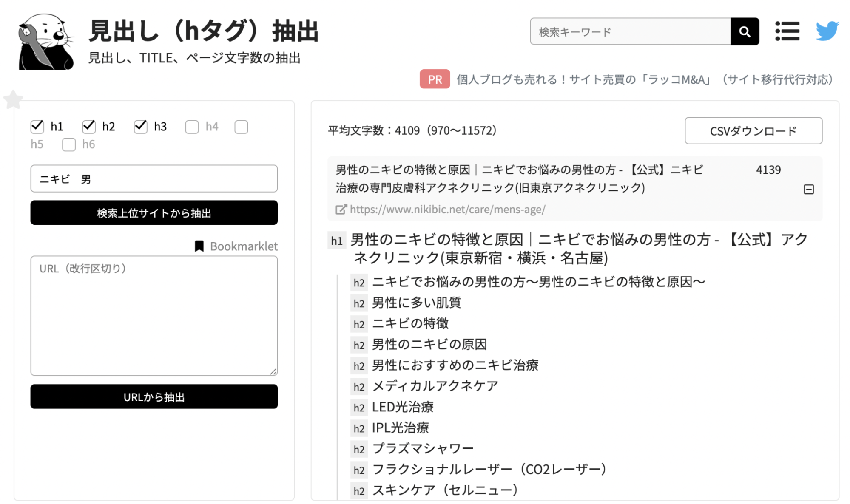
Task: Uncheck the h2 checkbox
Action: click(x=89, y=126)
